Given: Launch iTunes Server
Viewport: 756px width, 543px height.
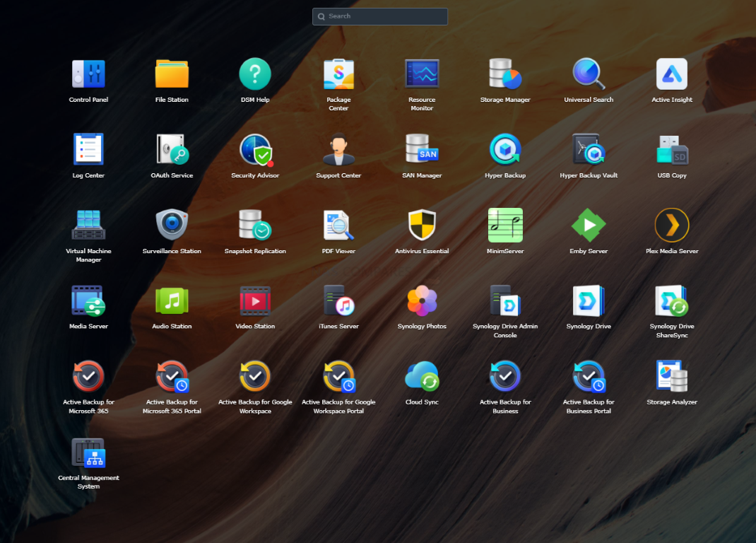Looking at the screenshot, I should pos(338,300).
